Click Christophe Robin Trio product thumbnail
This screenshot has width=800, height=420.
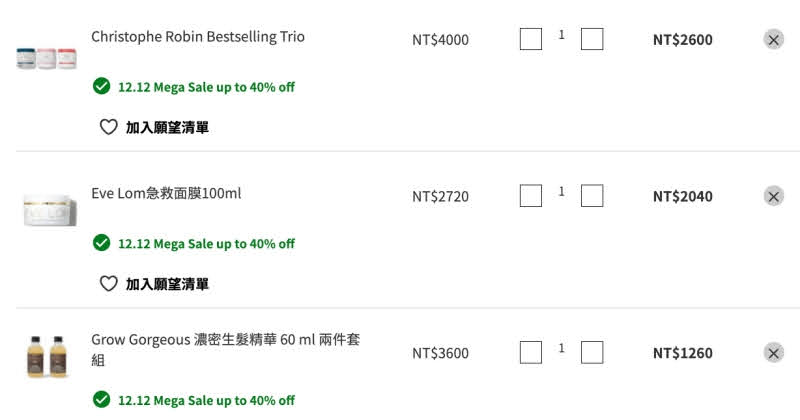(x=46, y=58)
